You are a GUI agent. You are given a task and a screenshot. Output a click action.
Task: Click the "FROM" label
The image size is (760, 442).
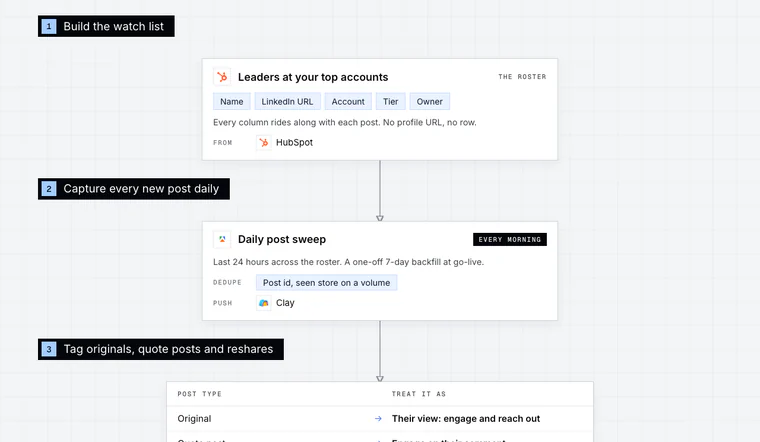click(222, 142)
